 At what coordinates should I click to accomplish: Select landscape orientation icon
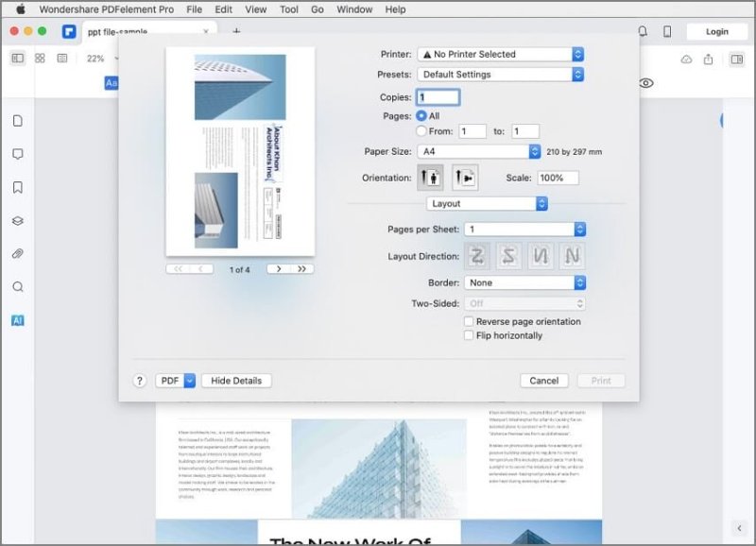tap(465, 178)
